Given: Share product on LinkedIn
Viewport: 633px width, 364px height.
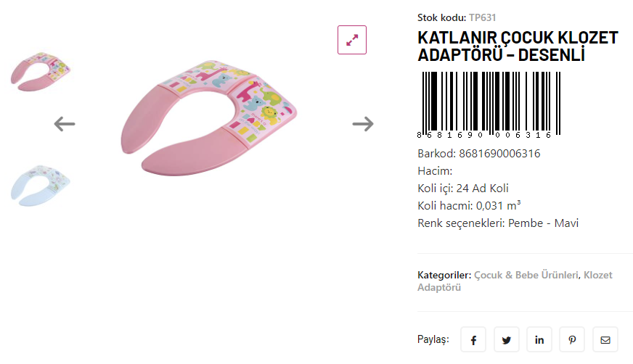Looking at the screenshot, I should click(539, 339).
